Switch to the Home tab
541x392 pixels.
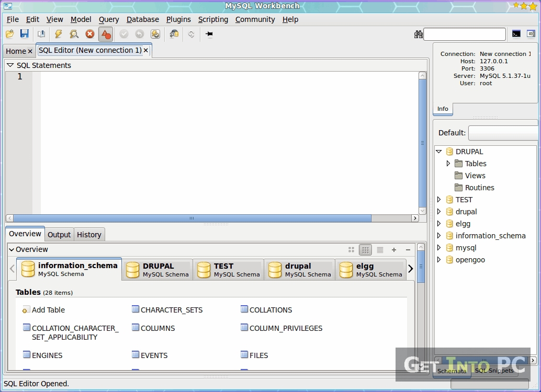16,51
